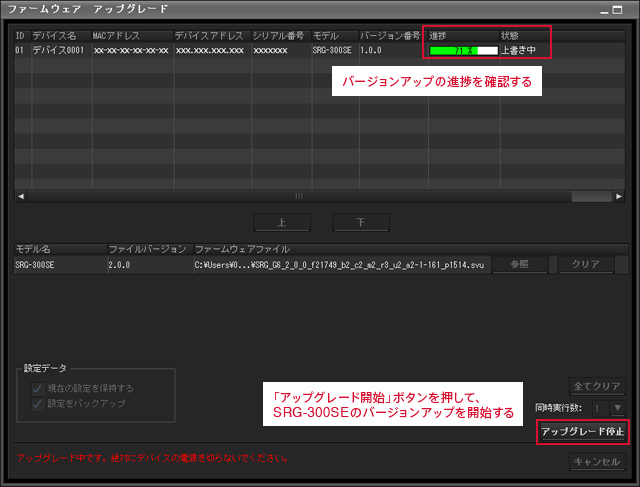Click the green progress bar for デバイス0001
This screenshot has height=487, width=640.
[x=462, y=49]
